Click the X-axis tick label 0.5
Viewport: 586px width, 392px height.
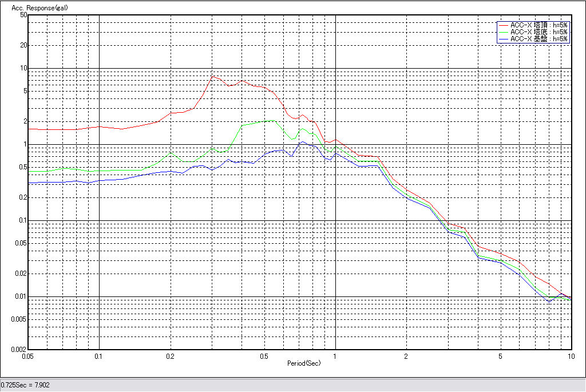(264, 356)
